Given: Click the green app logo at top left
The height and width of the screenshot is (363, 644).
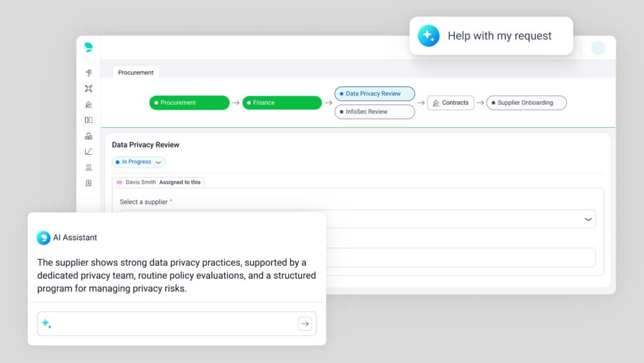Looking at the screenshot, I should point(89,47).
